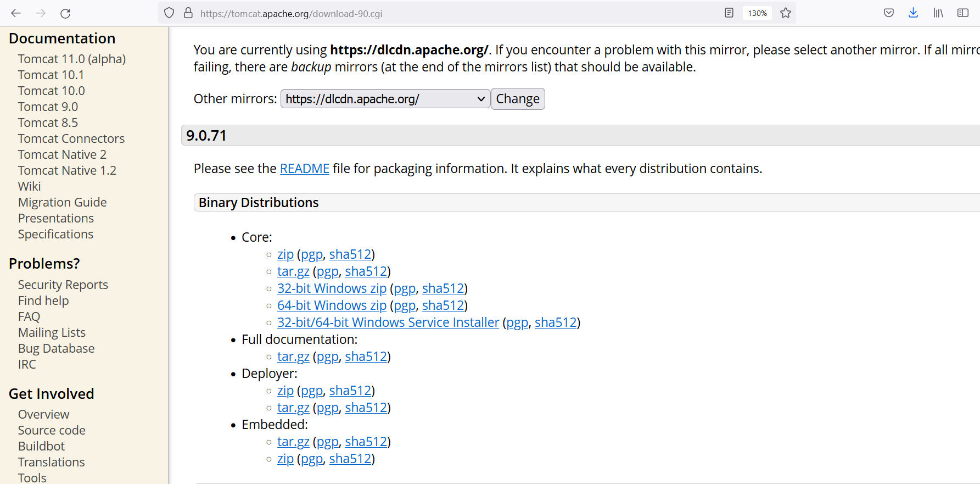
Task: Open sha512 for Deployer zip
Action: click(x=350, y=391)
